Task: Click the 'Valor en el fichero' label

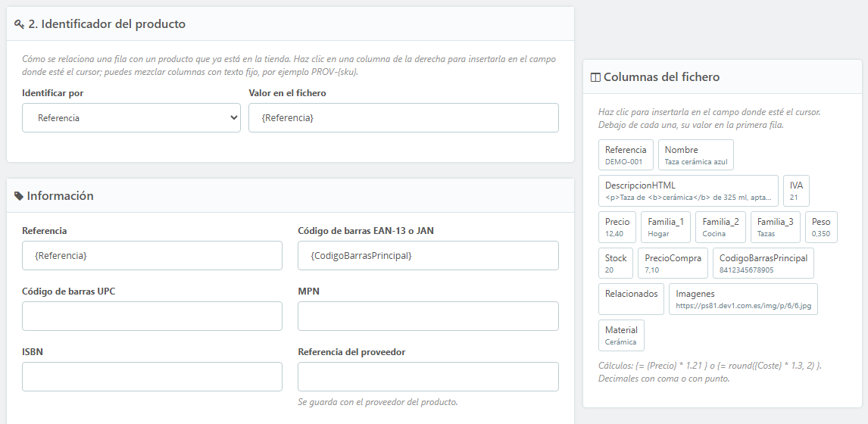Action: click(x=287, y=93)
